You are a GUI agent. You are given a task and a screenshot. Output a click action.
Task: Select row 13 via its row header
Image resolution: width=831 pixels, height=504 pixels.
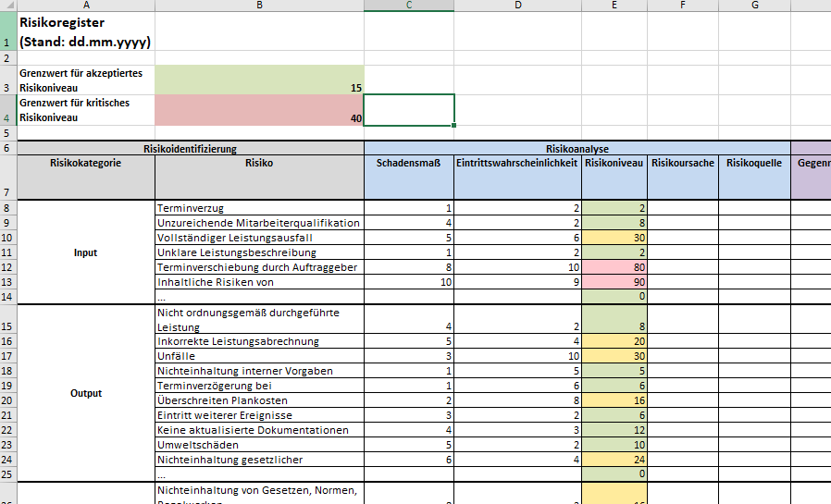pyautogui.click(x=8, y=282)
